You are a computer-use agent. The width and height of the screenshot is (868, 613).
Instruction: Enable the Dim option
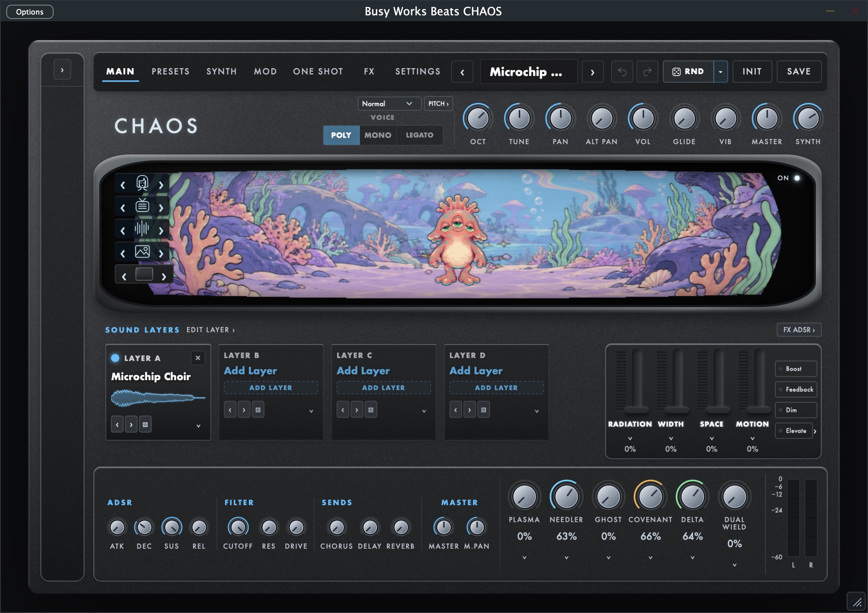point(796,410)
